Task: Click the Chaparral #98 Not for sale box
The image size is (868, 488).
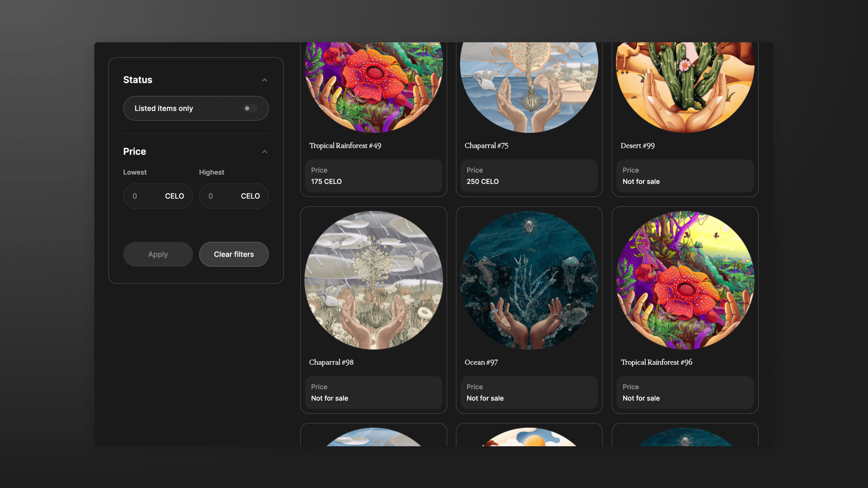Action: (x=373, y=392)
